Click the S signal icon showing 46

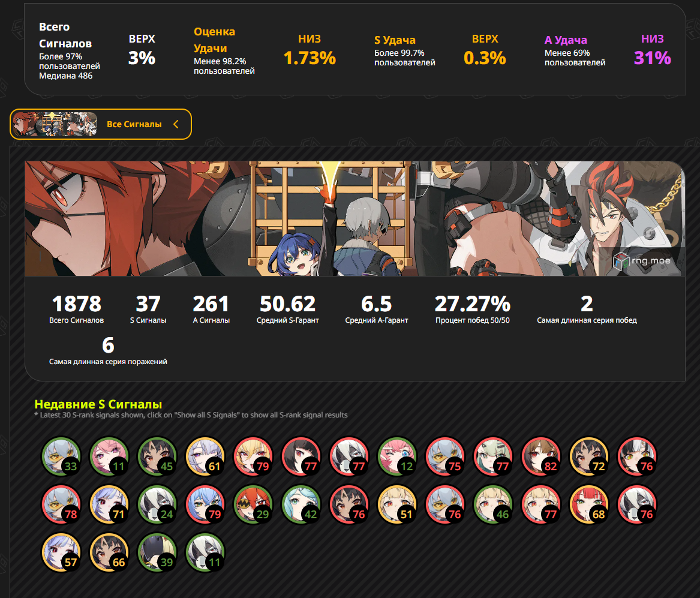(493, 504)
